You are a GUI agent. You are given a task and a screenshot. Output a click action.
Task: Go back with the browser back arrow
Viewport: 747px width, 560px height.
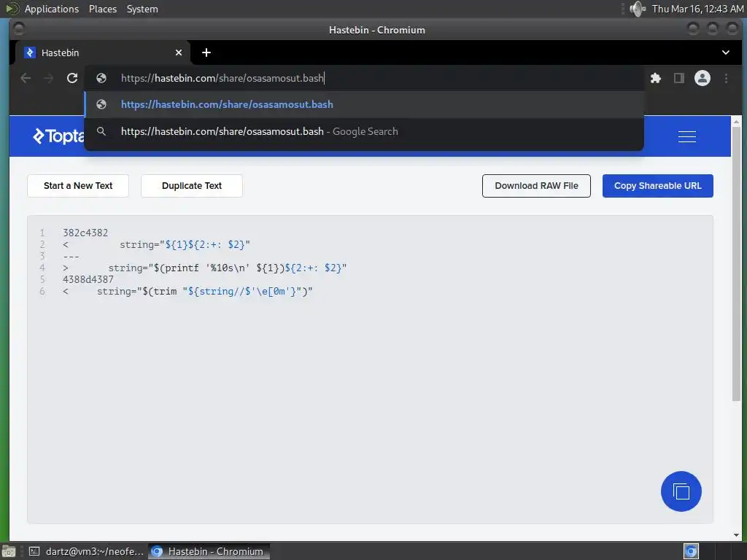(x=26, y=78)
